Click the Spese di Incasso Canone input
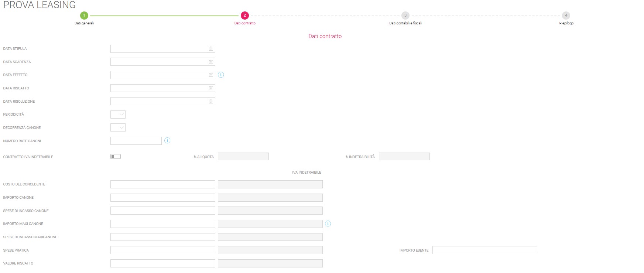The height and width of the screenshot is (273, 644). click(163, 211)
